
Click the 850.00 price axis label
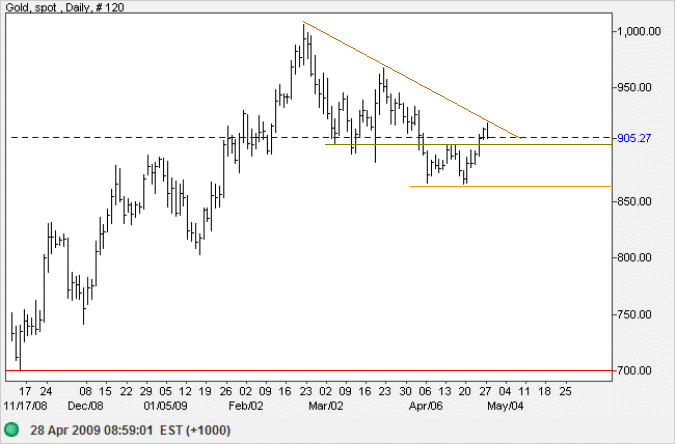click(634, 201)
